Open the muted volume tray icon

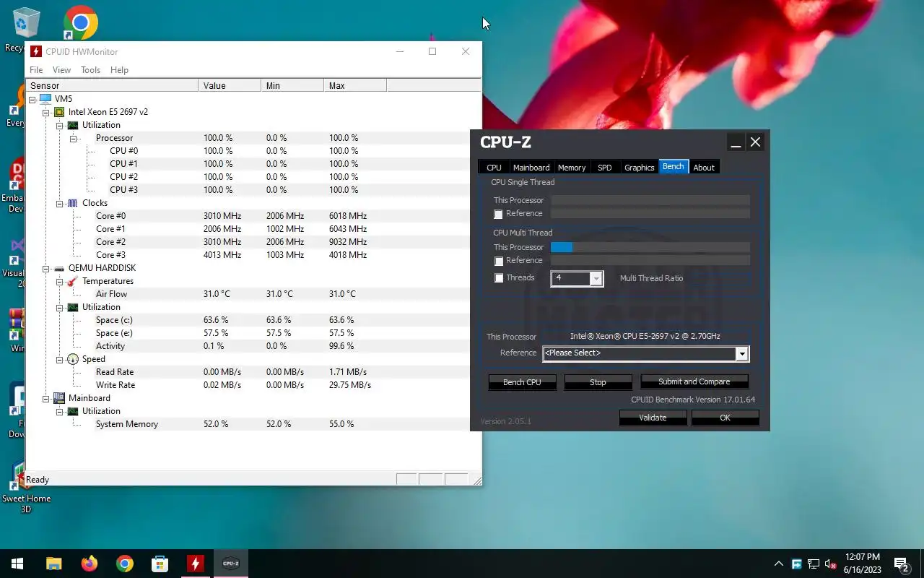[x=831, y=564]
